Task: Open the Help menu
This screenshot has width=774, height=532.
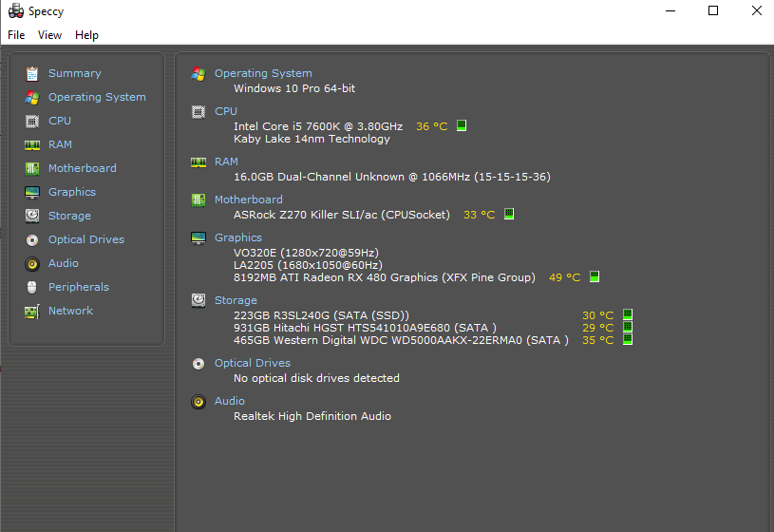Action: click(86, 35)
